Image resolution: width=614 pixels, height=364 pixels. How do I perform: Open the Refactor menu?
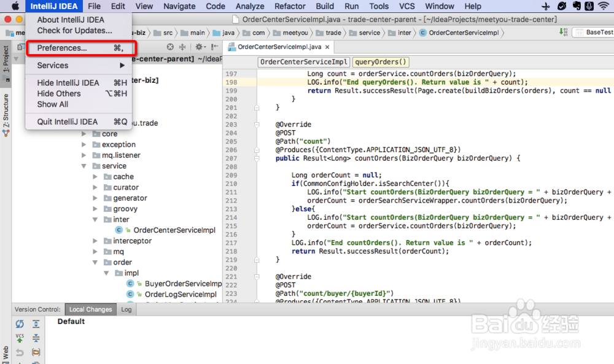tap(290, 6)
